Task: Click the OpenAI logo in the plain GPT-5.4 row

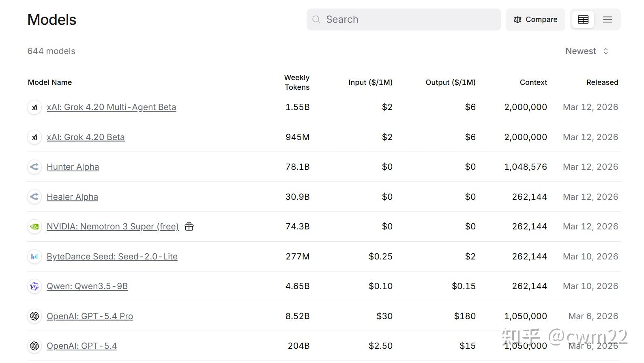Action: click(x=34, y=346)
